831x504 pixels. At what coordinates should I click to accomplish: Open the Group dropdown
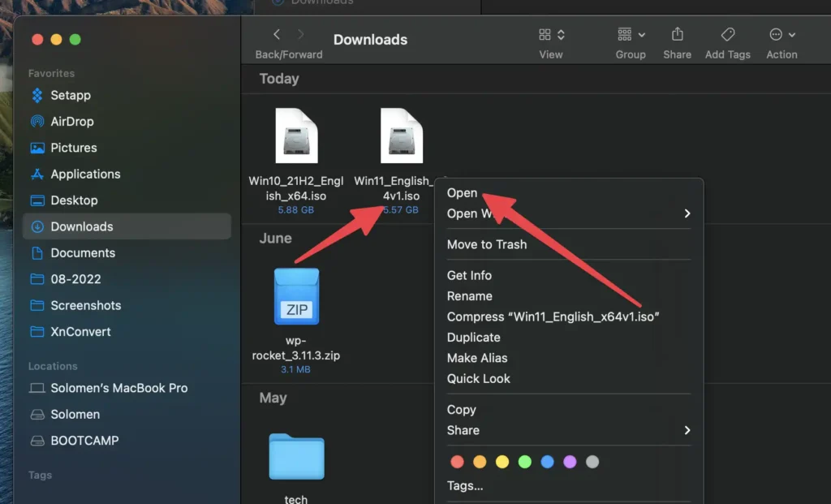point(631,35)
